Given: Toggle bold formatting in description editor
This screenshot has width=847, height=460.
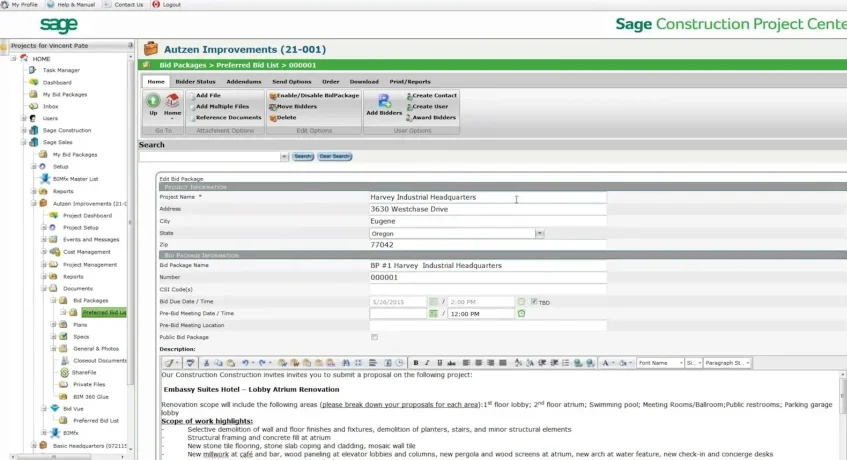Looking at the screenshot, I should [x=415, y=363].
